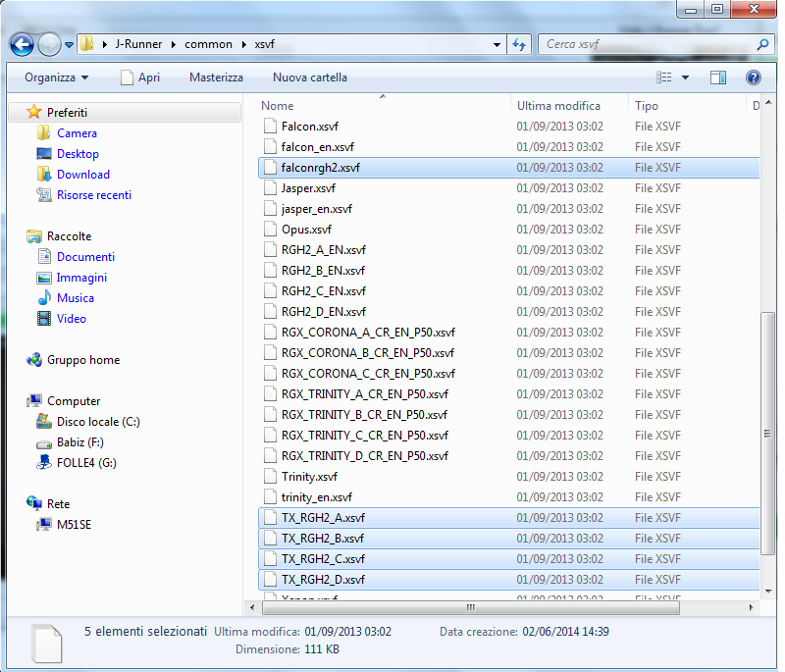The image size is (785, 672).
Task: Open the address bar history dropdown
Action: [x=497, y=44]
